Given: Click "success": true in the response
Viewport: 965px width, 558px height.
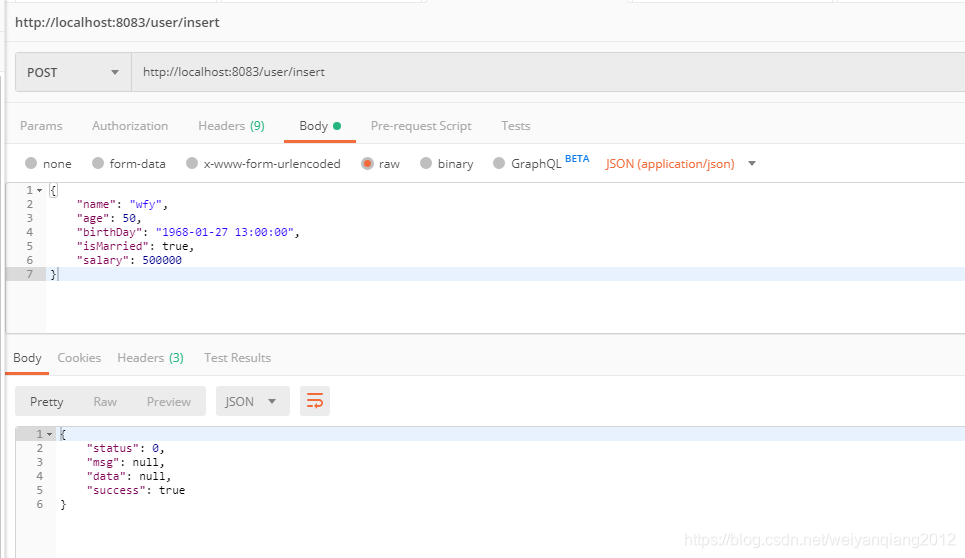Looking at the screenshot, I should pos(135,490).
